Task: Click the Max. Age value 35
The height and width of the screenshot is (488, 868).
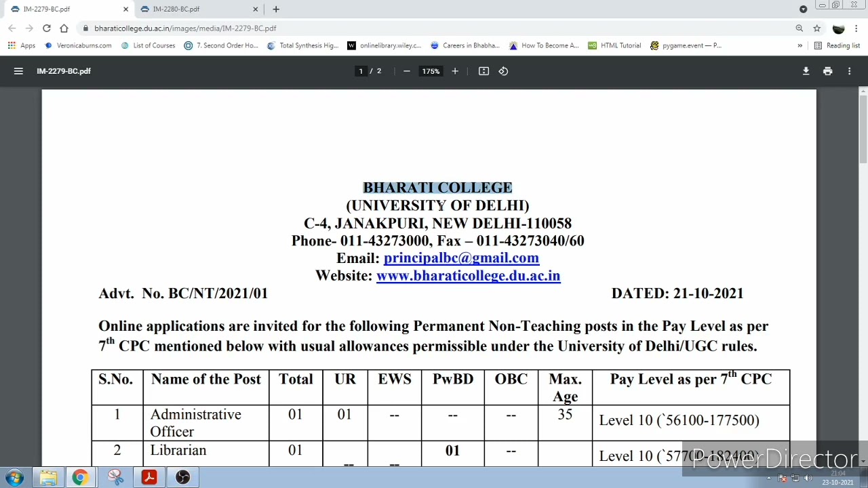Action: click(x=565, y=414)
